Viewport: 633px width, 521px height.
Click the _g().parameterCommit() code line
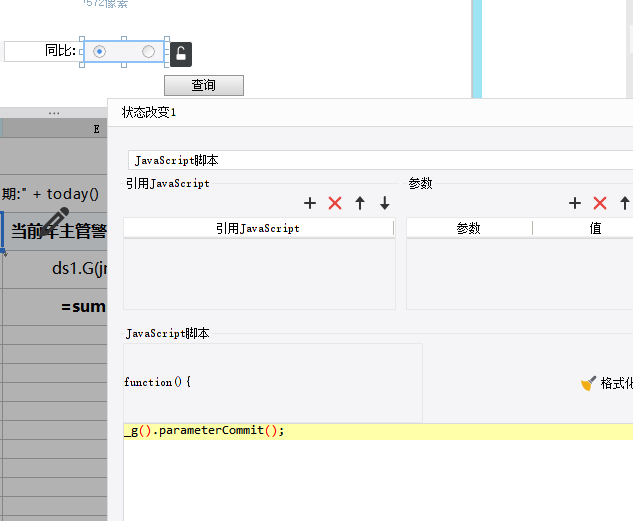[205, 431]
